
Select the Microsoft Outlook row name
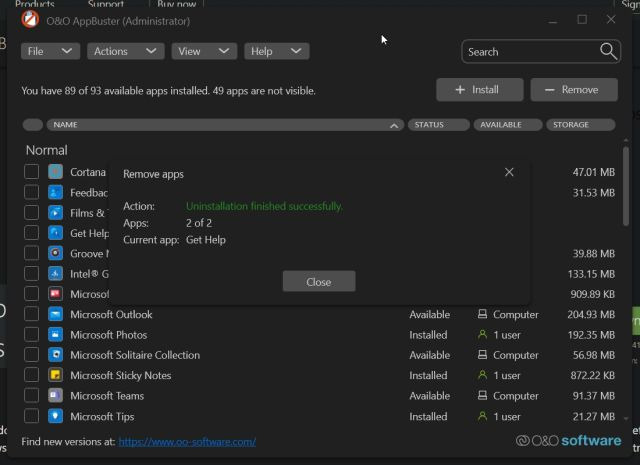[x=111, y=314]
